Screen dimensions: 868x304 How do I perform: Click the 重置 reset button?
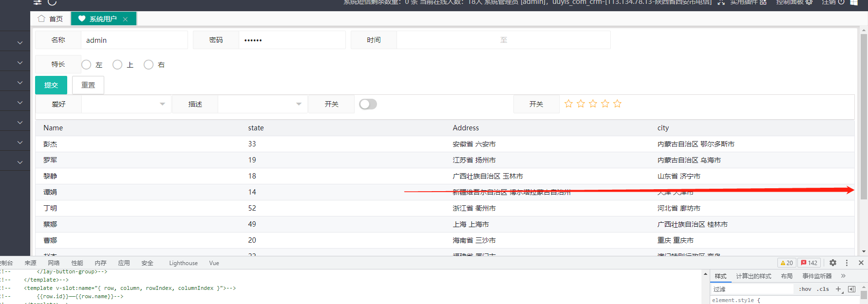(x=88, y=85)
